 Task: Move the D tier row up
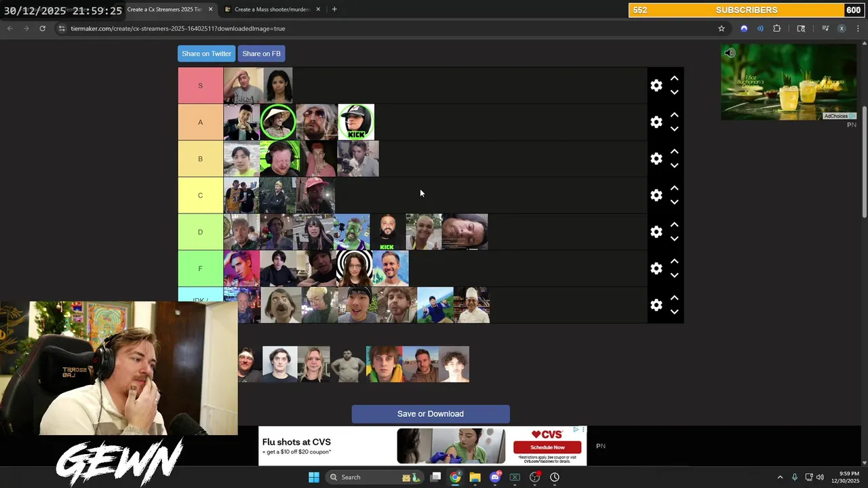(x=674, y=225)
